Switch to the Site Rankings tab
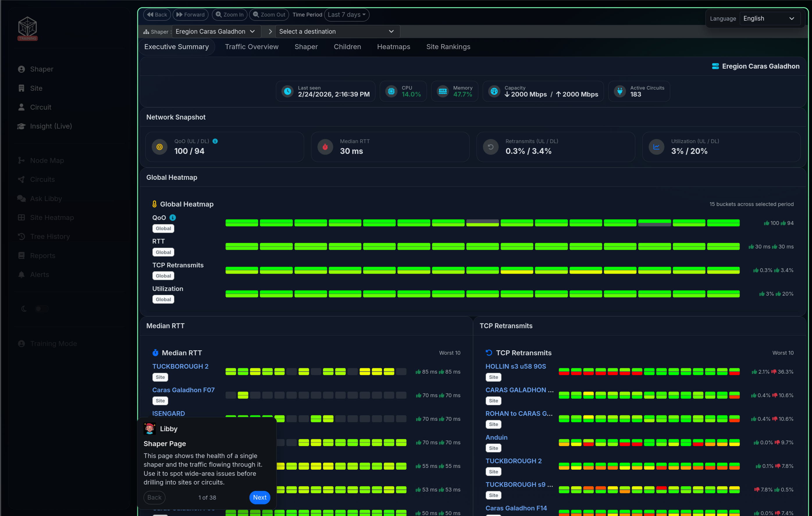The height and width of the screenshot is (516, 812). pyautogui.click(x=448, y=47)
